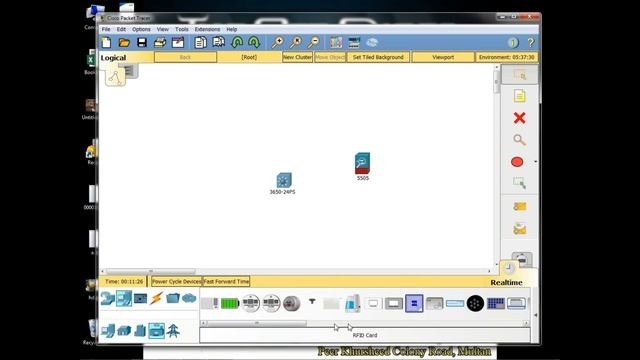Collapse the device panel side arrow
The height and width of the screenshot is (360, 640).
click(535, 315)
